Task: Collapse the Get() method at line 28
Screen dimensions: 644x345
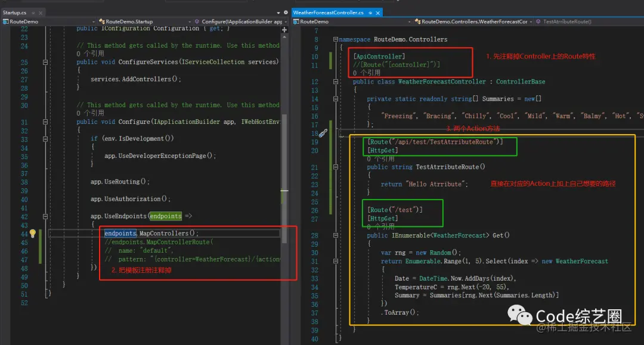Action: pyautogui.click(x=336, y=235)
